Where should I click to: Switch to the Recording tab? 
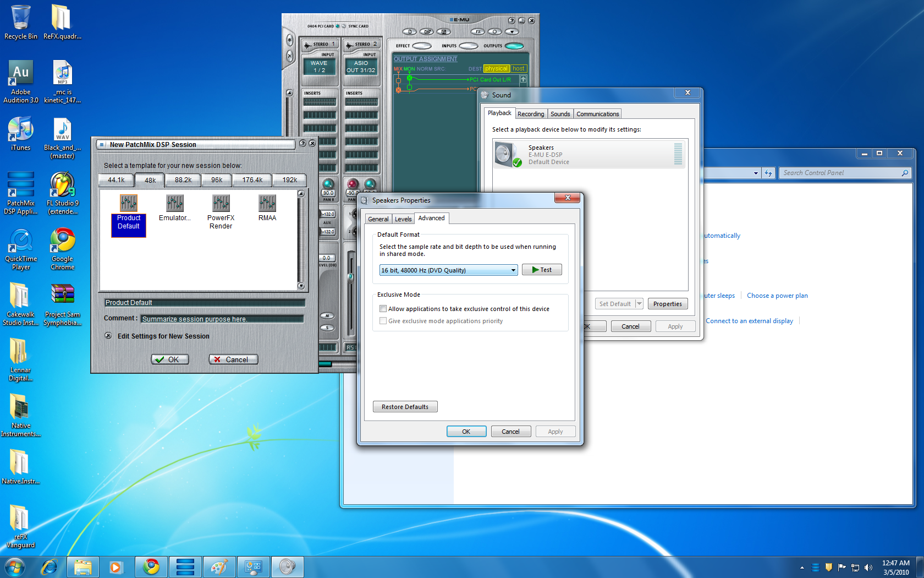[x=531, y=113]
